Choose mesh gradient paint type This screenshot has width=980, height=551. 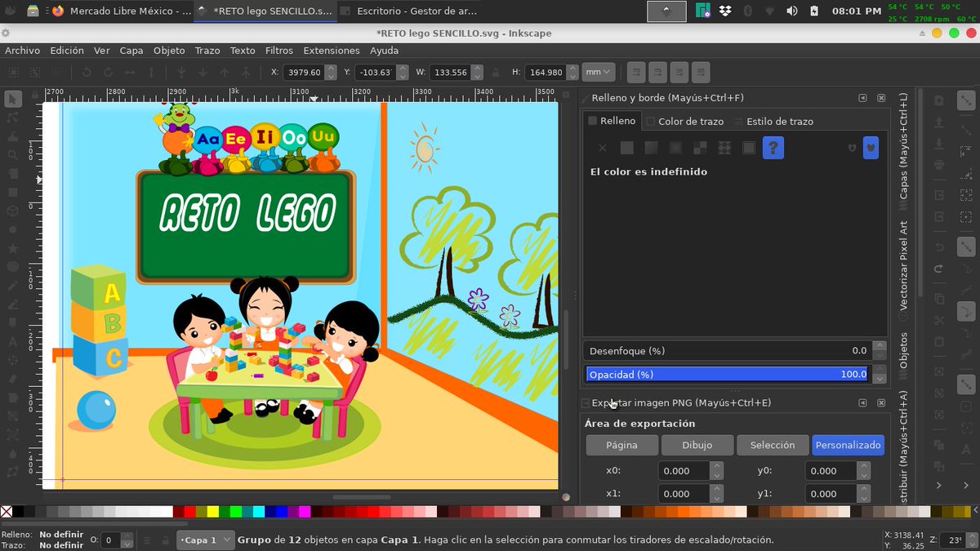coord(700,148)
